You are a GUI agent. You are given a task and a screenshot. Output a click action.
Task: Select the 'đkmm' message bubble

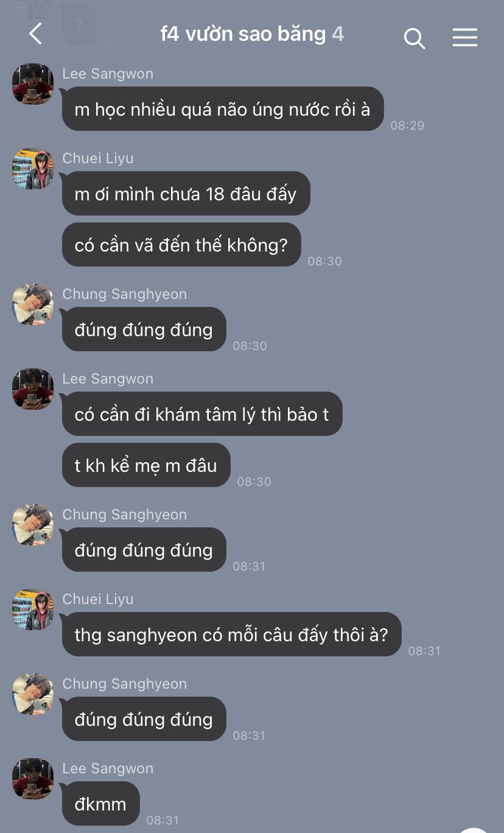tap(101, 804)
